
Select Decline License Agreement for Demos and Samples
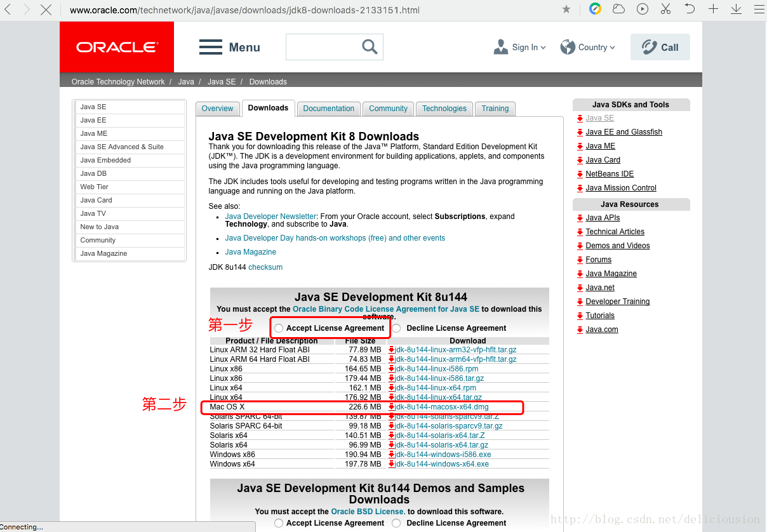(396, 523)
